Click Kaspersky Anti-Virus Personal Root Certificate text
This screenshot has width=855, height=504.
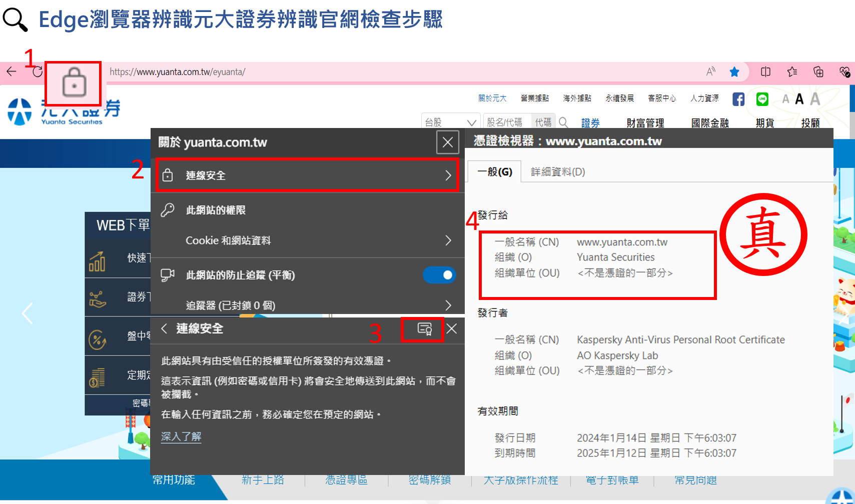click(x=680, y=339)
